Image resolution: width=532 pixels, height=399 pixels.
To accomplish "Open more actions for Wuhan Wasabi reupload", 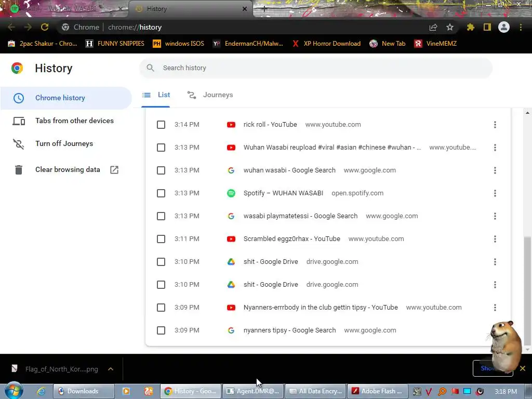I will [495, 148].
